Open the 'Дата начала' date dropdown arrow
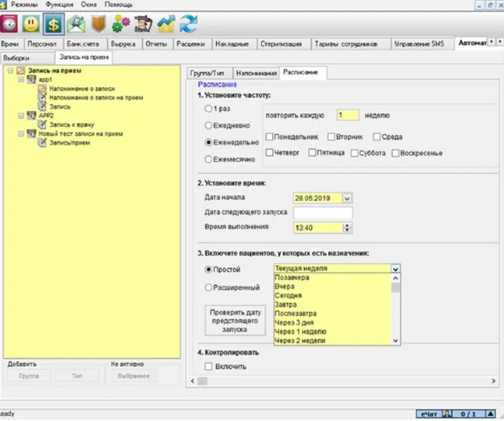 [347, 198]
